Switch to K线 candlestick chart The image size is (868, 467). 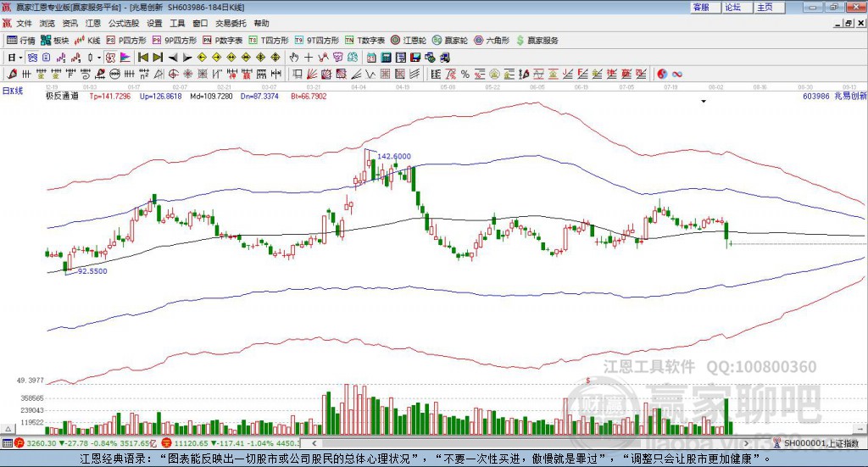click(x=89, y=40)
